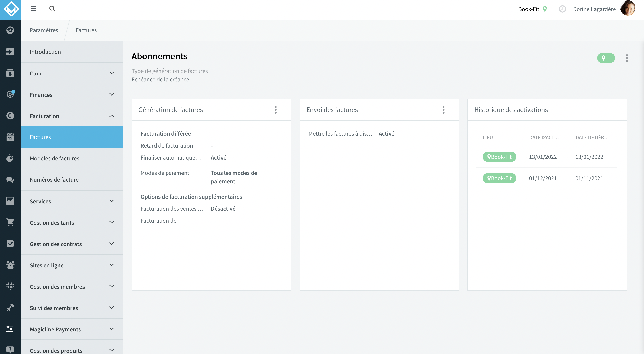
Task: Click Mettre les factures à dis... label
Action: point(340,133)
